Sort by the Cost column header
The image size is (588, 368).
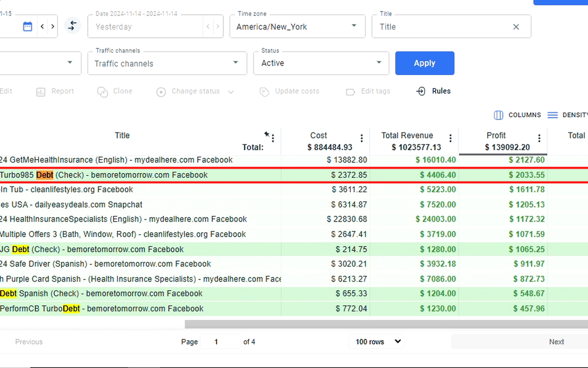click(318, 135)
